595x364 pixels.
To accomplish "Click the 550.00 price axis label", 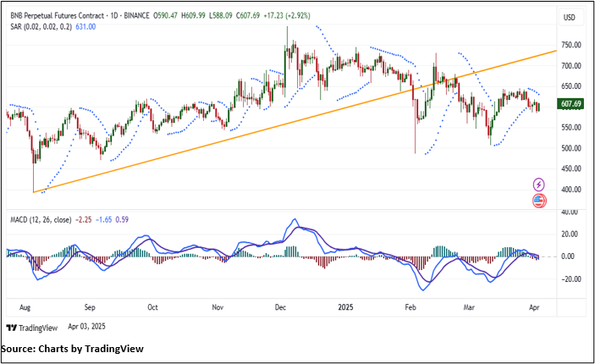I will [571, 128].
